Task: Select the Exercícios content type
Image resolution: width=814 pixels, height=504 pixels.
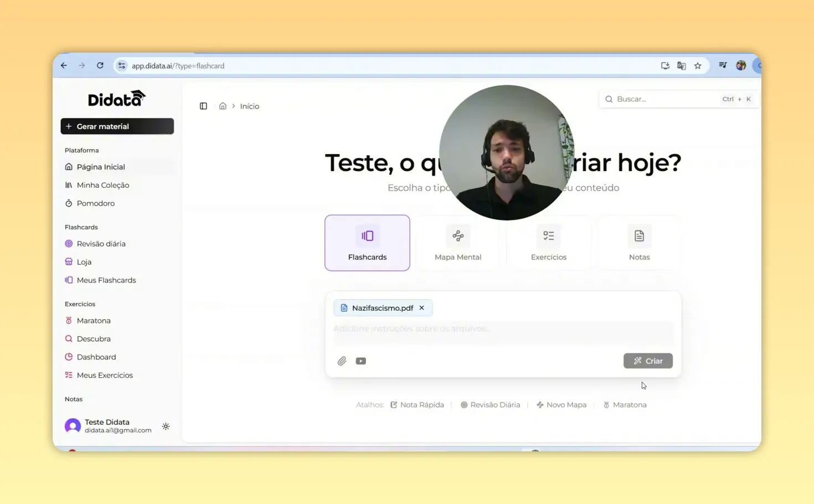Action: coord(548,243)
